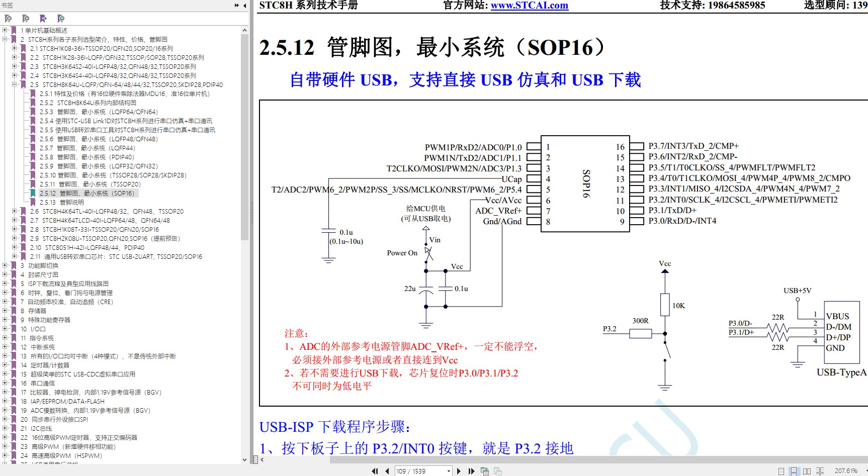
Task: Open bookmark 15 超级简单的STC USB-CDC虚拟串口应用
Action: 78,374
